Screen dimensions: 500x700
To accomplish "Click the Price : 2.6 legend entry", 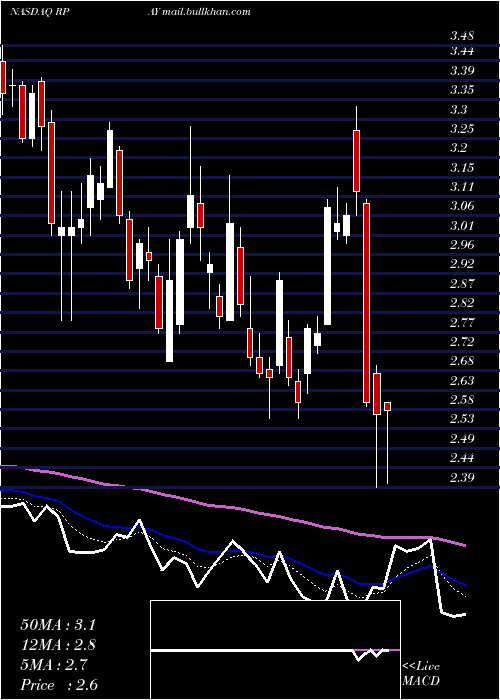I will (x=59, y=685).
